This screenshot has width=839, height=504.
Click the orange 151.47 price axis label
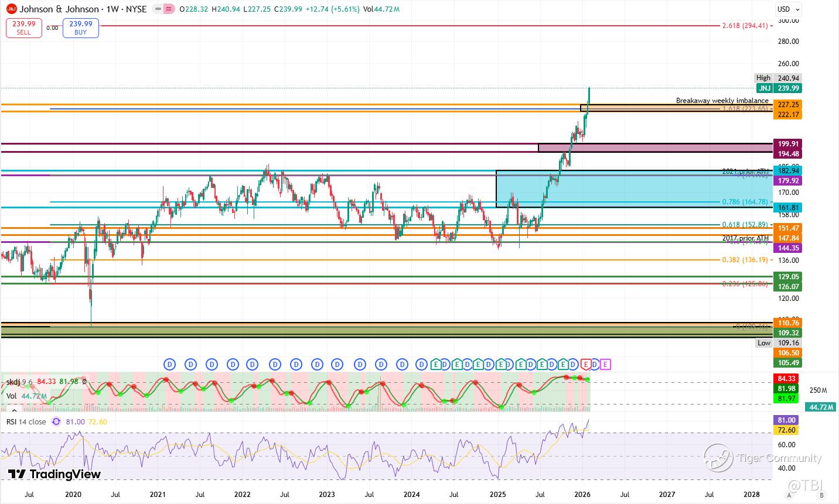(787, 228)
